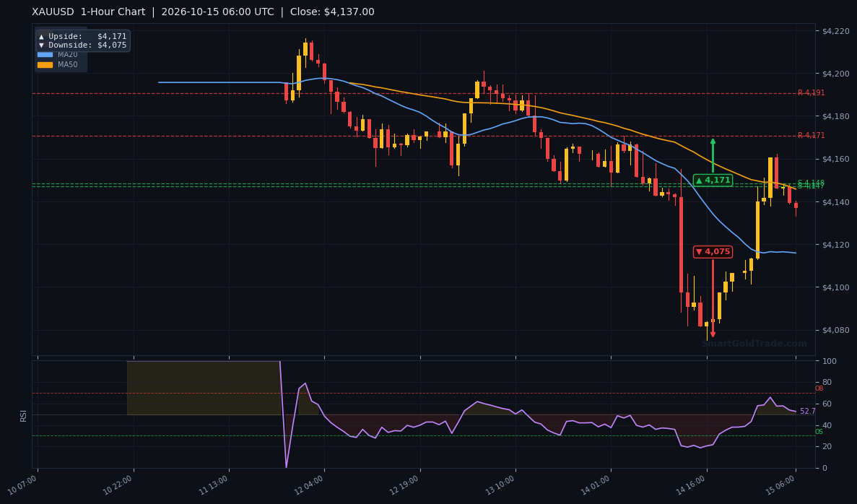Image resolution: width=857 pixels, height=504 pixels.
Task: Click the $4,220 price axis label
Action: click(x=835, y=31)
